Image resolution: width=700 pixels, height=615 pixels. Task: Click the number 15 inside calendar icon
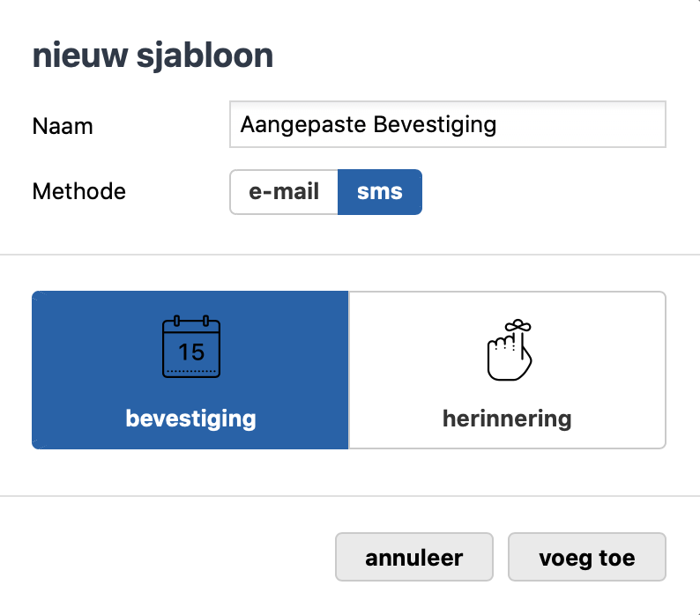(x=191, y=352)
